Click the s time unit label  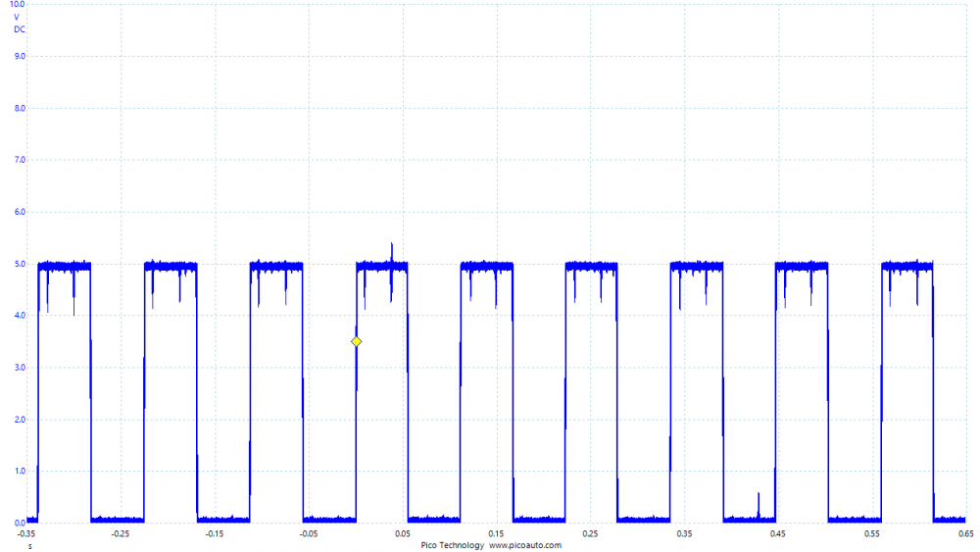(x=29, y=545)
